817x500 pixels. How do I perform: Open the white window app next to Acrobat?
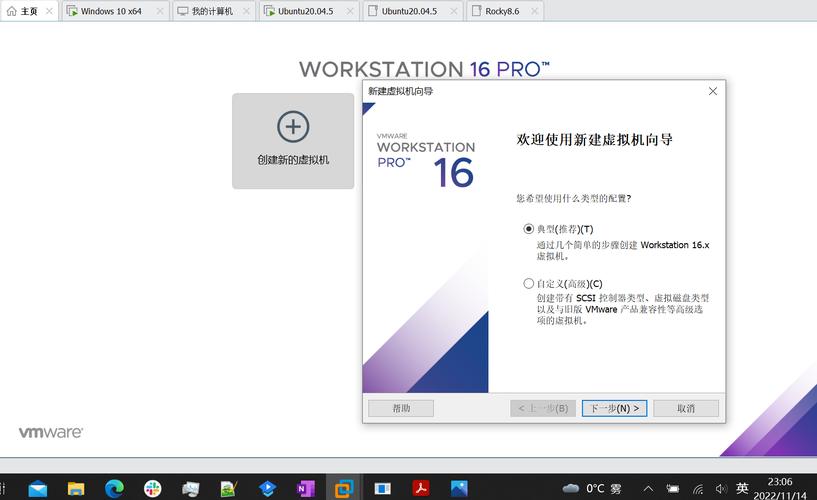(382, 489)
